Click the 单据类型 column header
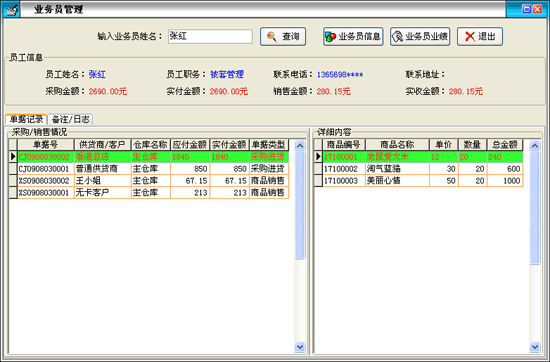550x362 pixels. click(x=269, y=145)
